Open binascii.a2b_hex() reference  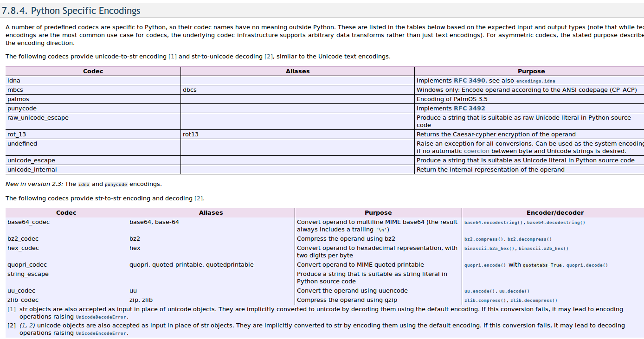click(543, 249)
